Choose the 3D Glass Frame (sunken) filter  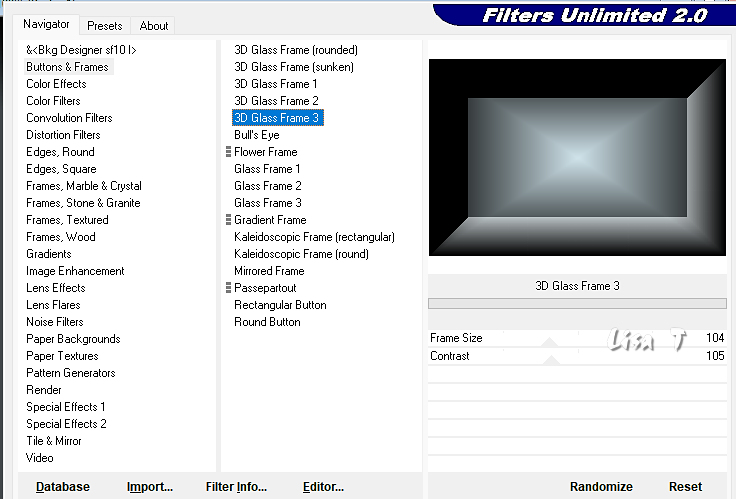294,67
